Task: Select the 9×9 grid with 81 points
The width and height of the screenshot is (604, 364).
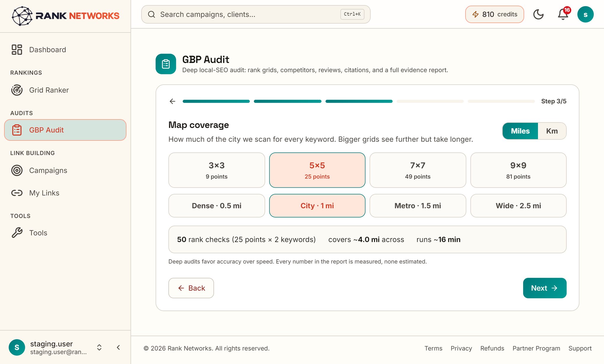Action: pyautogui.click(x=518, y=170)
